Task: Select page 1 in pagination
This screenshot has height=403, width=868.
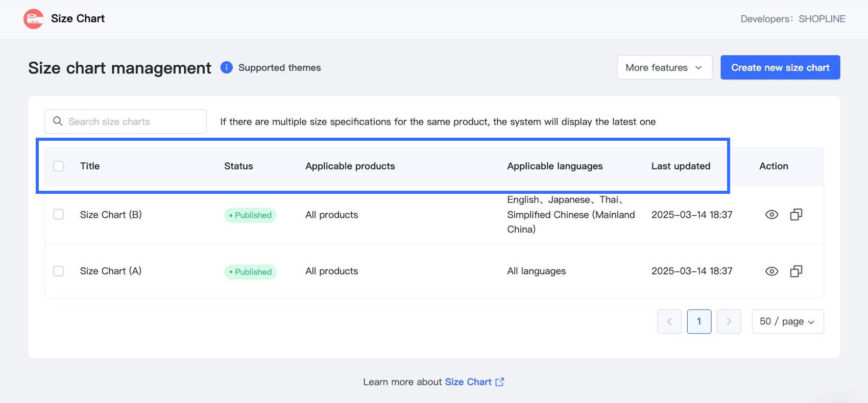Action: click(699, 321)
